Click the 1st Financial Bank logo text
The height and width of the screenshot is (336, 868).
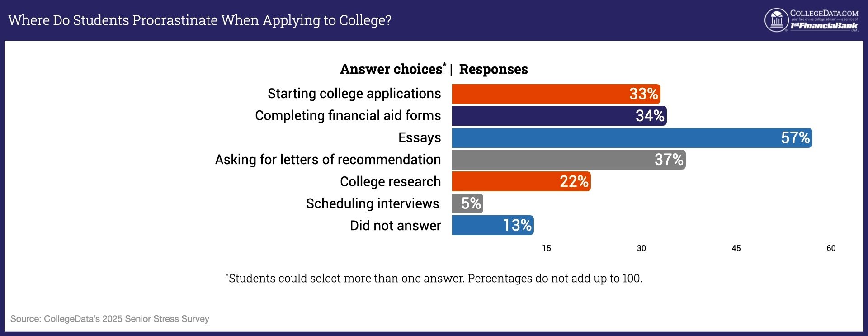coord(824,26)
